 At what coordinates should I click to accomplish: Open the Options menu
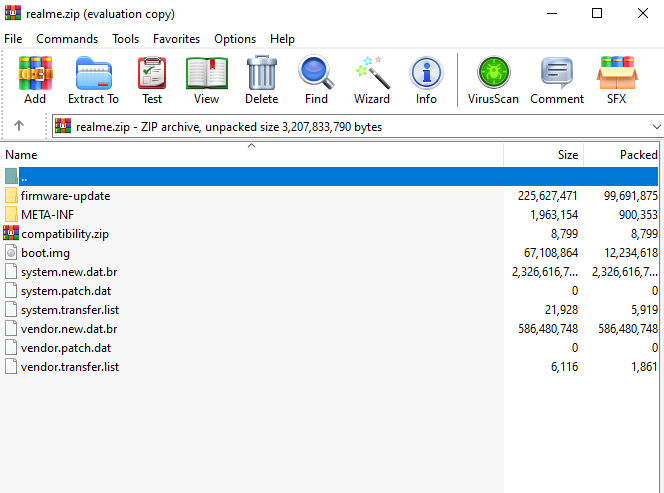point(235,39)
